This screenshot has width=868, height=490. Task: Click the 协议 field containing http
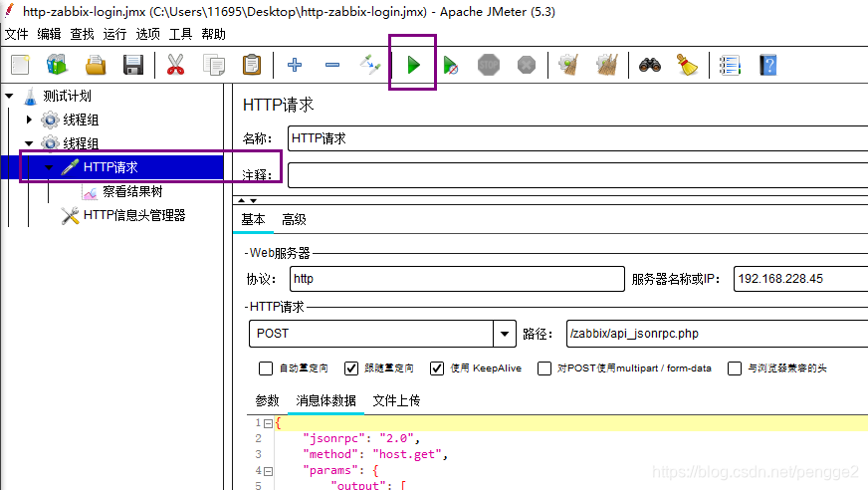tap(457, 279)
